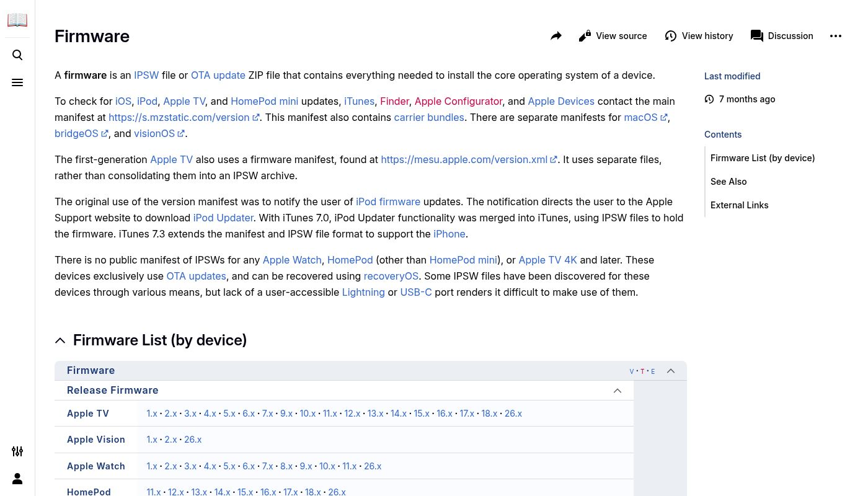Open the more actions ellipsis menu
Image resolution: width=868 pixels, height=496 pixels.
pos(836,36)
